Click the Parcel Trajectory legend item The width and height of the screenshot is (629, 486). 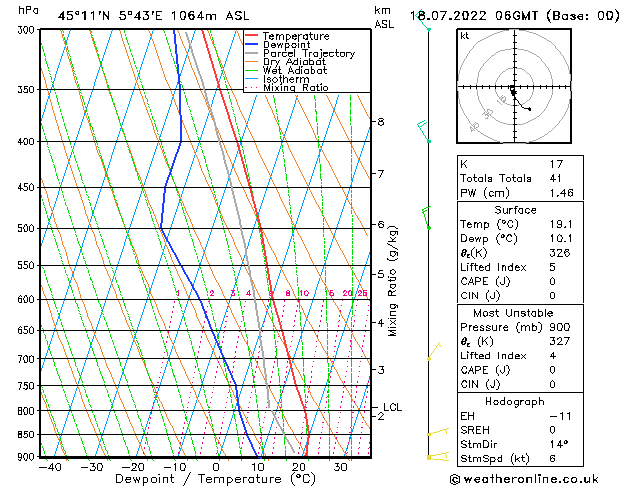point(307,53)
